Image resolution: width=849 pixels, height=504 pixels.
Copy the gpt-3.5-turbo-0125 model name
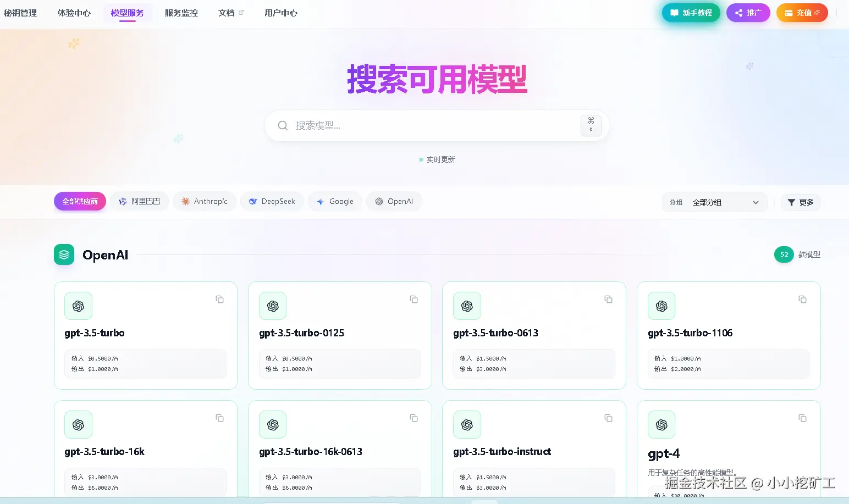point(414,300)
